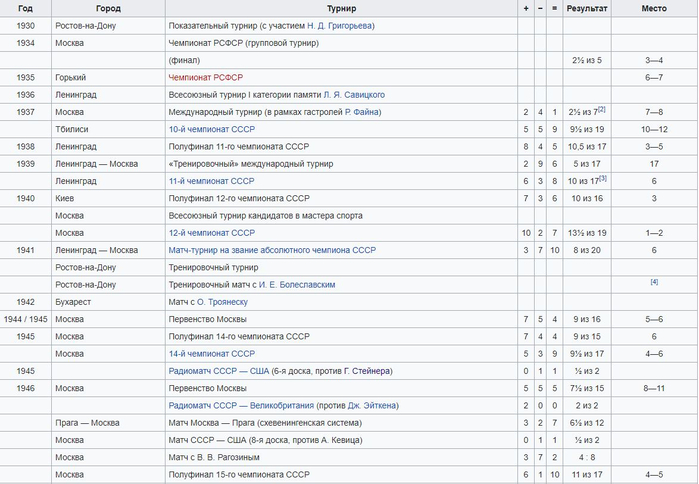699x484 pixels.
Task: Select the result 8 из 20
Action: coord(587,250)
